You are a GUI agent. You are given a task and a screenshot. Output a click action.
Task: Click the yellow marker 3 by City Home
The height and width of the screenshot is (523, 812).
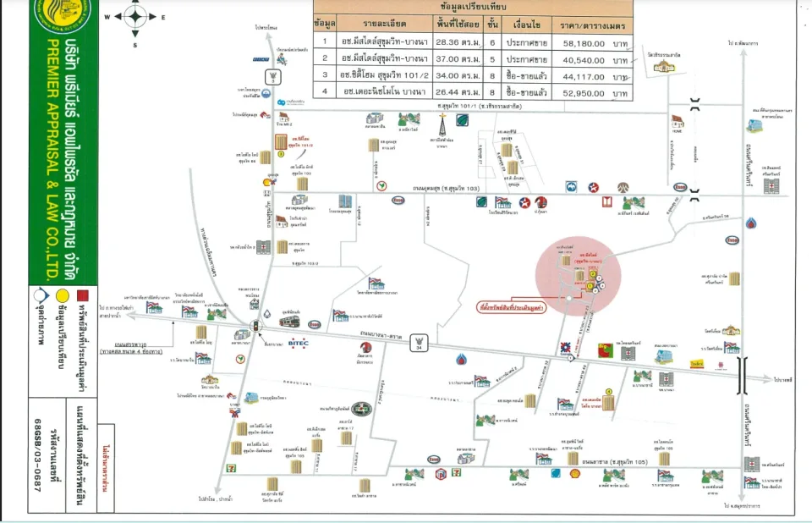[281, 154]
